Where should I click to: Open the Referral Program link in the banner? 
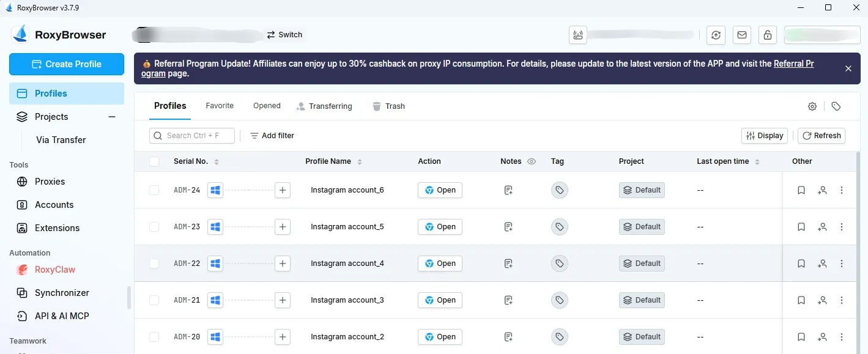pyautogui.click(x=793, y=64)
